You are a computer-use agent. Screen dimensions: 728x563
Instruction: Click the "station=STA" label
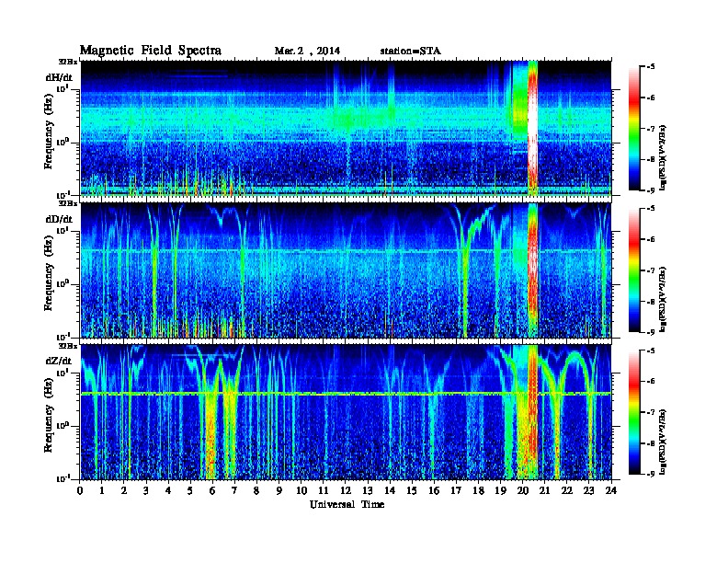tap(411, 52)
